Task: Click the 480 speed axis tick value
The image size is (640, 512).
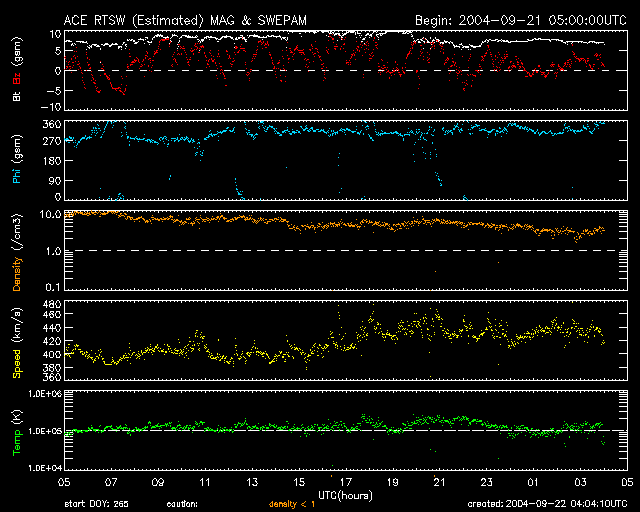Action: point(50,303)
